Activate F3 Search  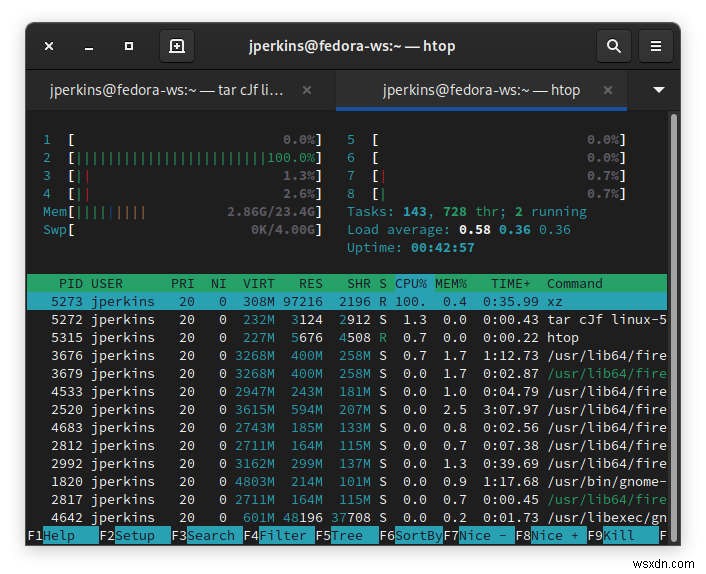click(207, 535)
